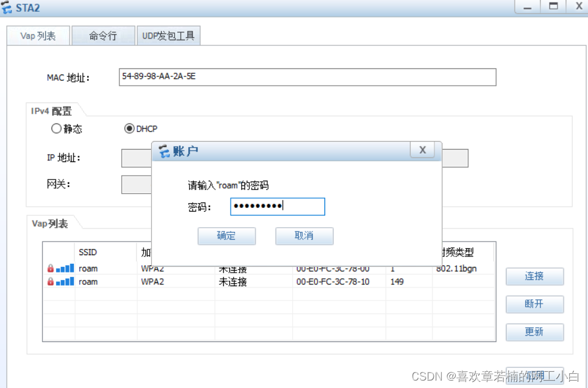This screenshot has width=588, height=388.
Task: Click inside the 密码 password input field
Action: pos(277,207)
